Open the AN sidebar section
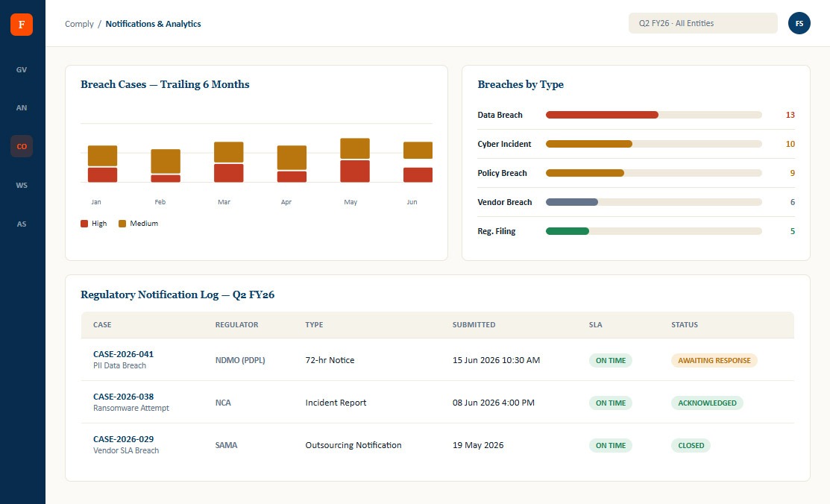Screen dimensions: 830x504 point(22,107)
